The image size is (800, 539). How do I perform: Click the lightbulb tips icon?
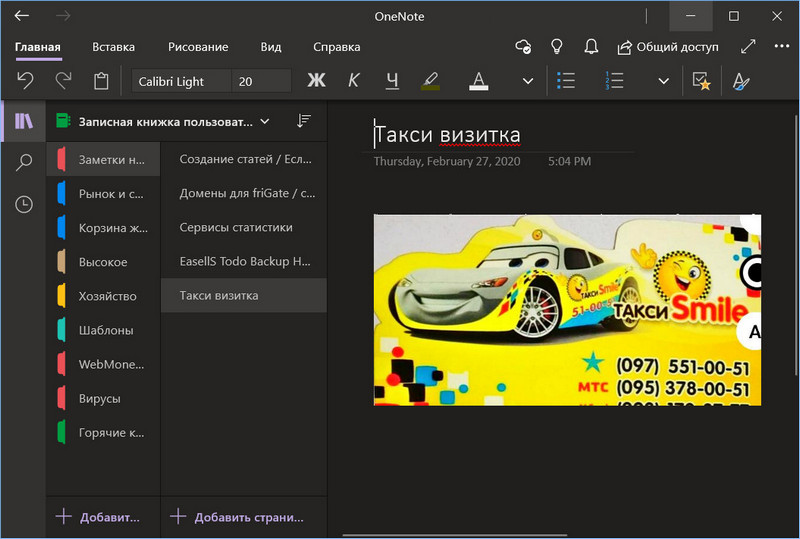coord(557,47)
